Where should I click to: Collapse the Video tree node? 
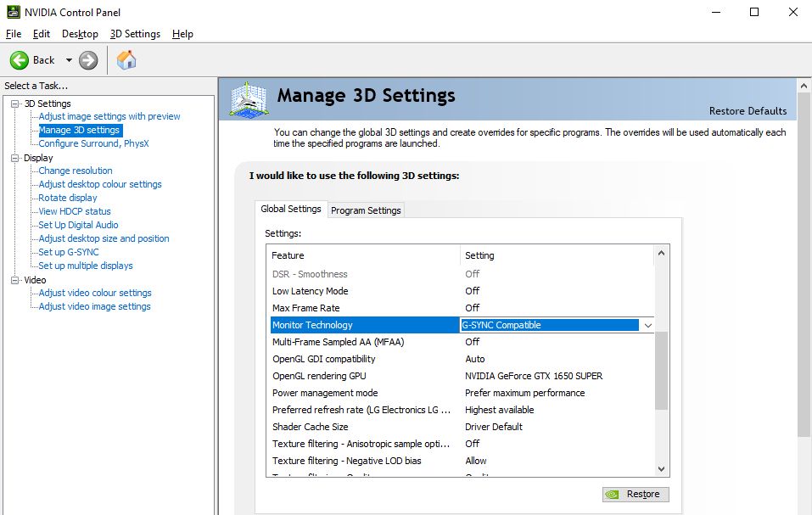pyautogui.click(x=14, y=280)
